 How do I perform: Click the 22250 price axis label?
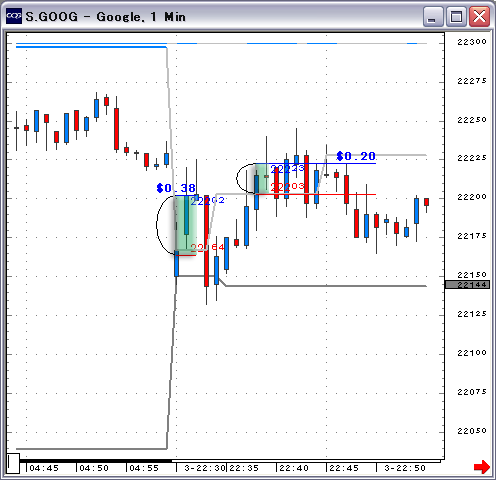pos(472,120)
